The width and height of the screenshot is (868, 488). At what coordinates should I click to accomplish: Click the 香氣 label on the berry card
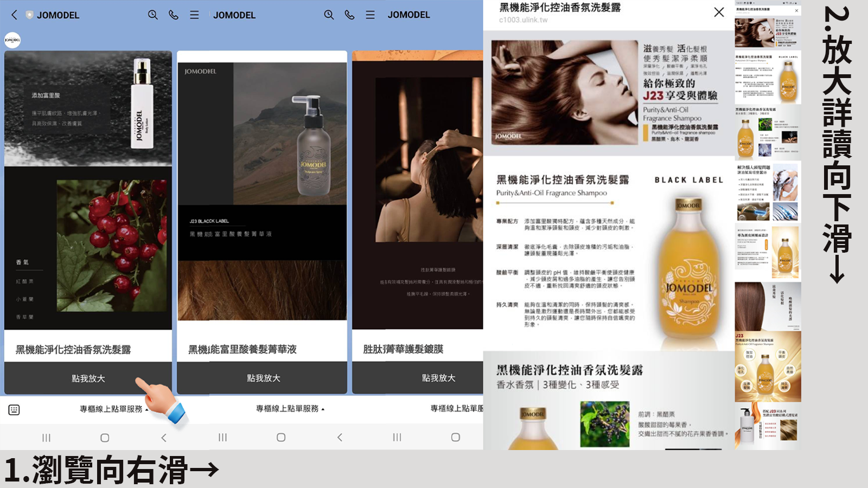pos(22,262)
